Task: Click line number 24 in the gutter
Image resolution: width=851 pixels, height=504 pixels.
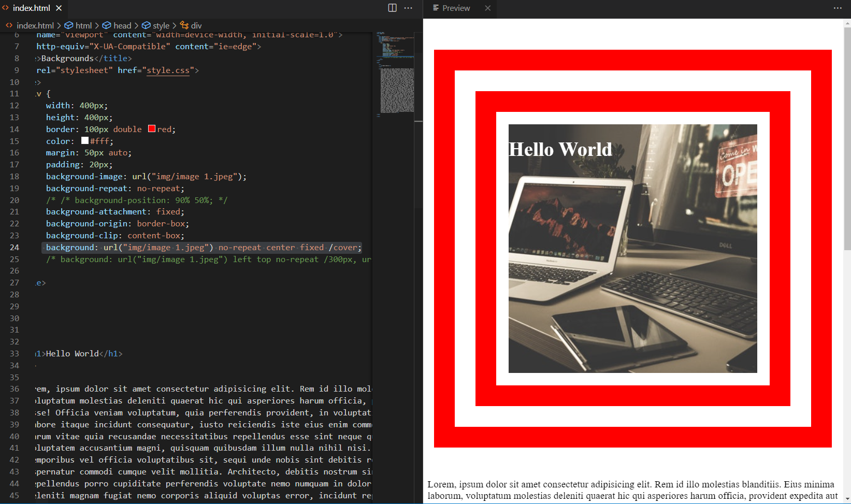Action: tap(15, 247)
